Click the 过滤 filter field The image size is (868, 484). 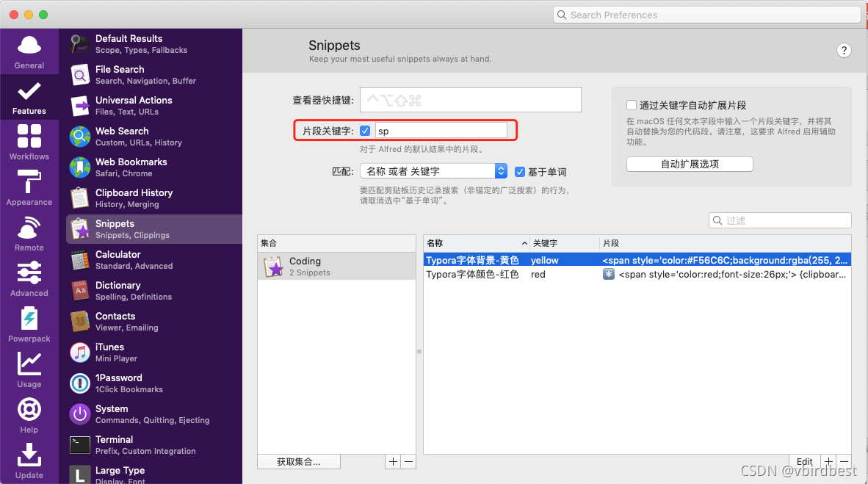click(779, 220)
